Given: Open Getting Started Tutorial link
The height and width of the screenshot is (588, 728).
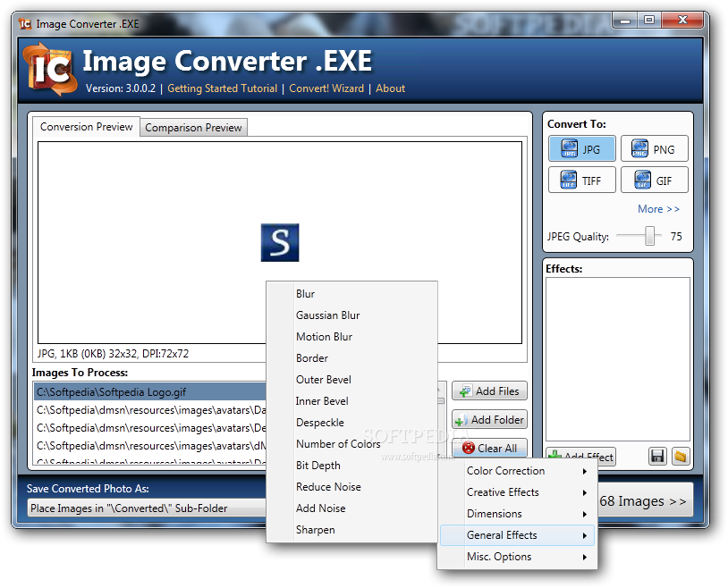Looking at the screenshot, I should [222, 88].
